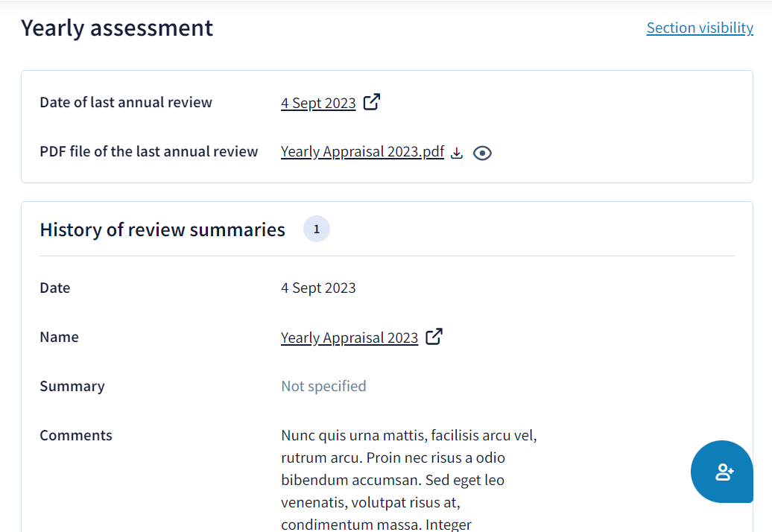
Task: Click the History of review summaries heading
Action: pyautogui.click(x=162, y=229)
